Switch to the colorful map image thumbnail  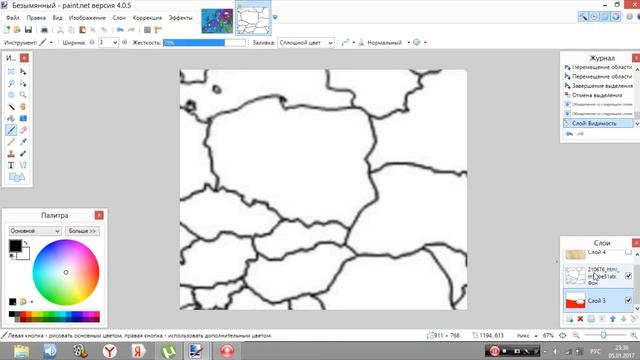217,21
